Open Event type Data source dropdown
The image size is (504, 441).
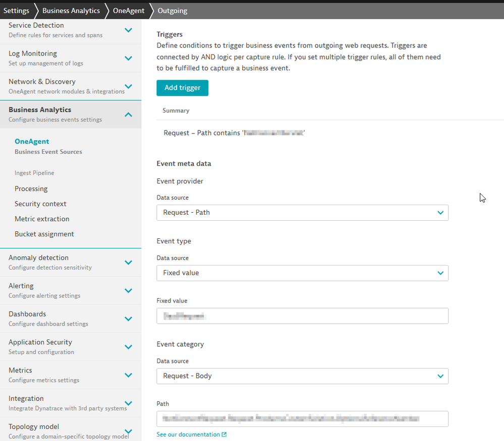[x=302, y=273]
